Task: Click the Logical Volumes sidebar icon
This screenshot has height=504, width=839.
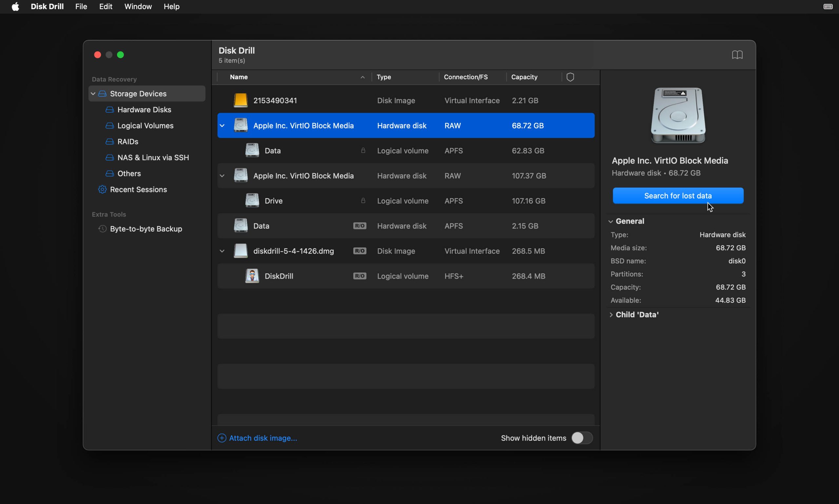Action: pyautogui.click(x=110, y=125)
